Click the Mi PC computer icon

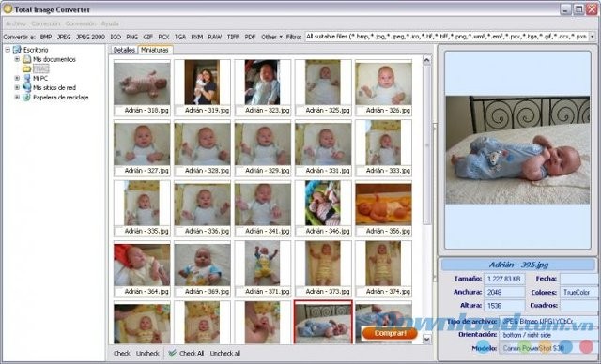click(x=27, y=78)
